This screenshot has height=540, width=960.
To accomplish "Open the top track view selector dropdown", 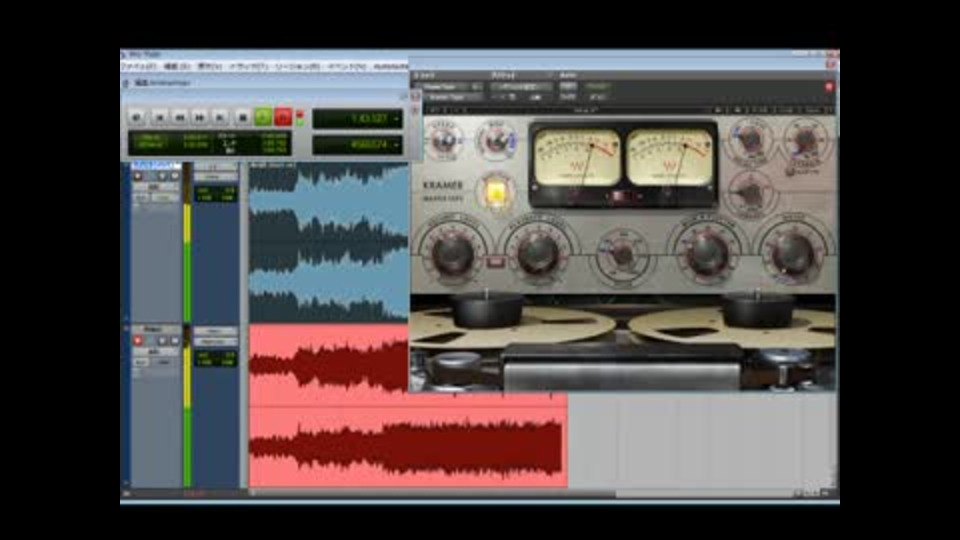I will click(x=154, y=187).
